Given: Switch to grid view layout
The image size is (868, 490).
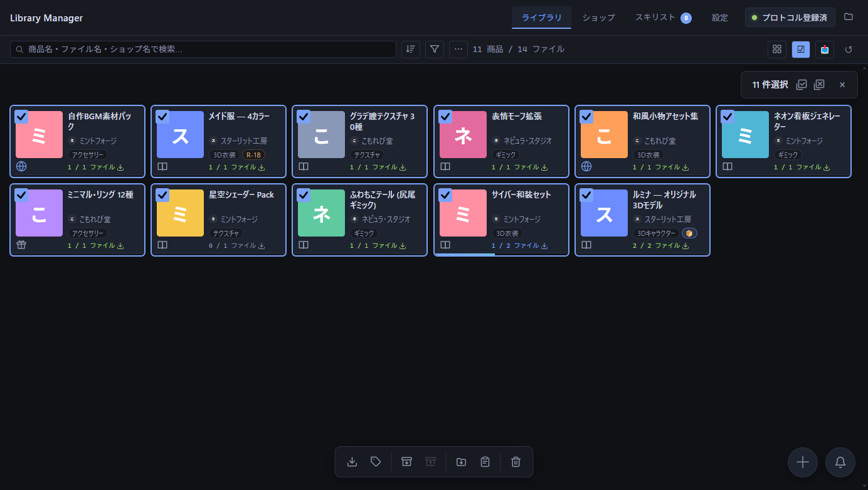Looking at the screenshot, I should 777,49.
